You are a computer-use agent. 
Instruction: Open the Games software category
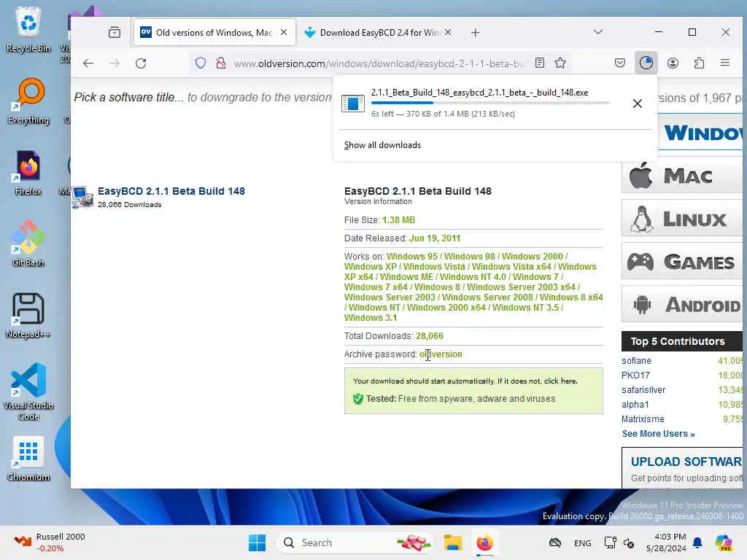[682, 262]
